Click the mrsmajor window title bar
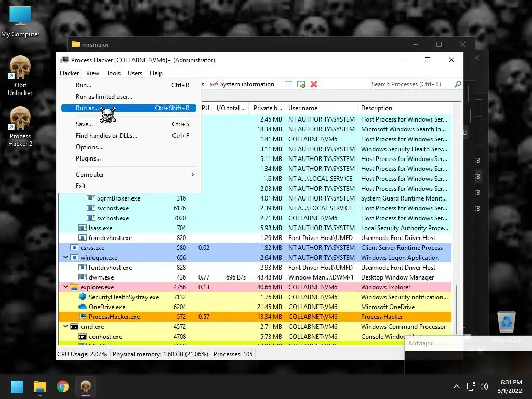Screen dimensions: 532x399 [x=237, y=45]
